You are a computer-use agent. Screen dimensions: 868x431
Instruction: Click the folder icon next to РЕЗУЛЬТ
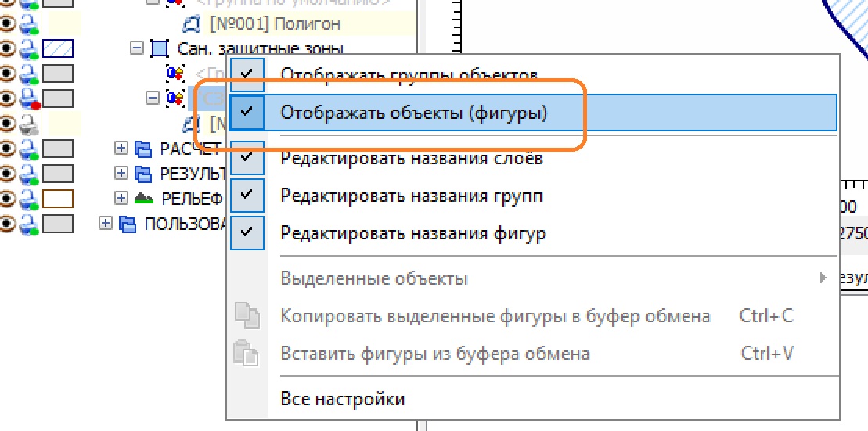coord(142,174)
